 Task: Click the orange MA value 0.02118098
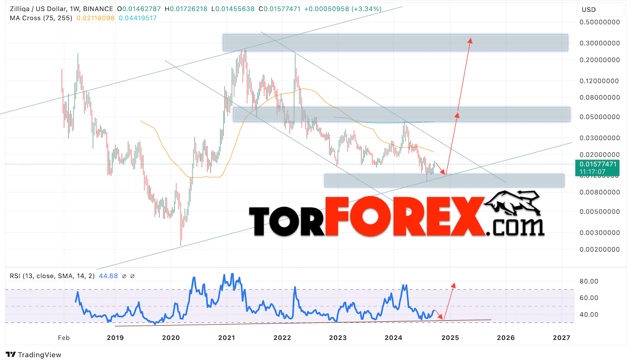pos(96,18)
